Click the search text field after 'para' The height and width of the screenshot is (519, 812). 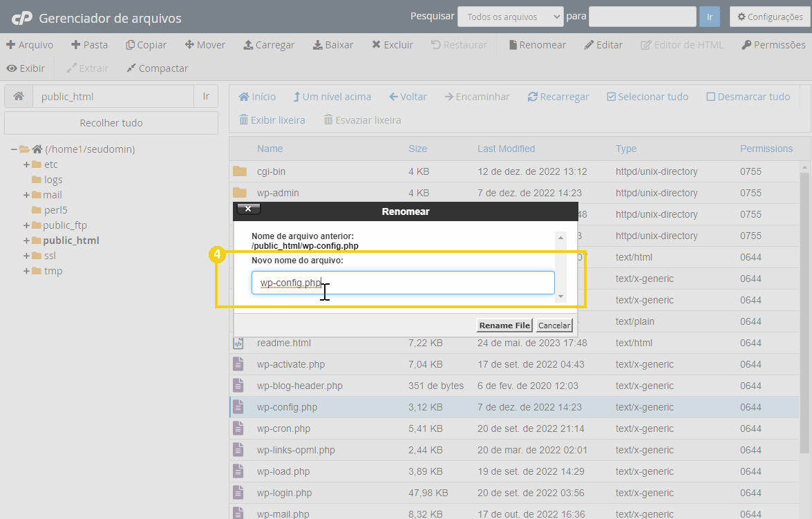(643, 17)
